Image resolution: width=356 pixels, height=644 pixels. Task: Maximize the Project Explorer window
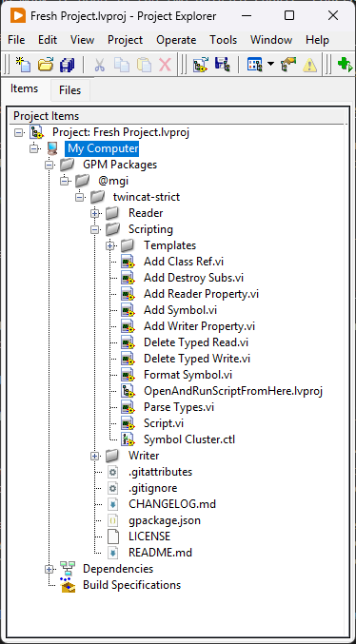[289, 16]
